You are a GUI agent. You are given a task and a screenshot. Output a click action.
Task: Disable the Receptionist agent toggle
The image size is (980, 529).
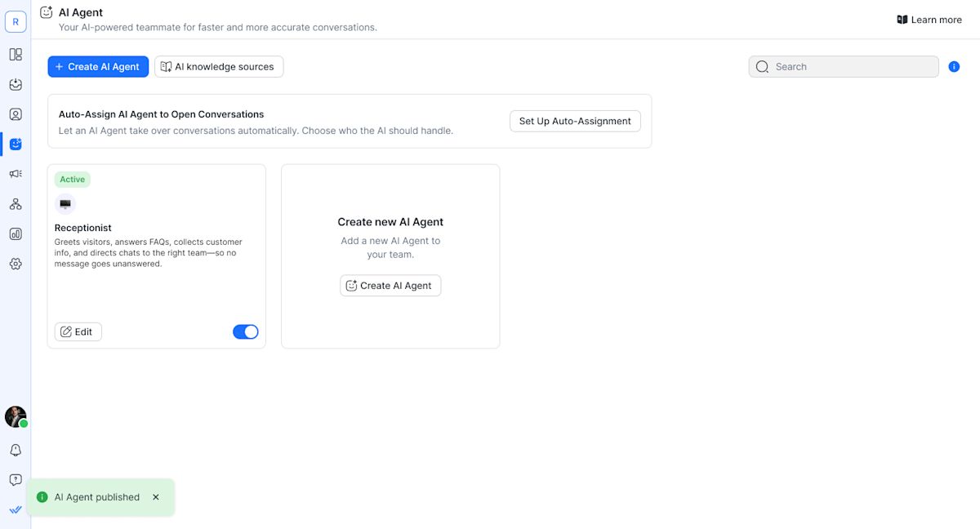[245, 331]
